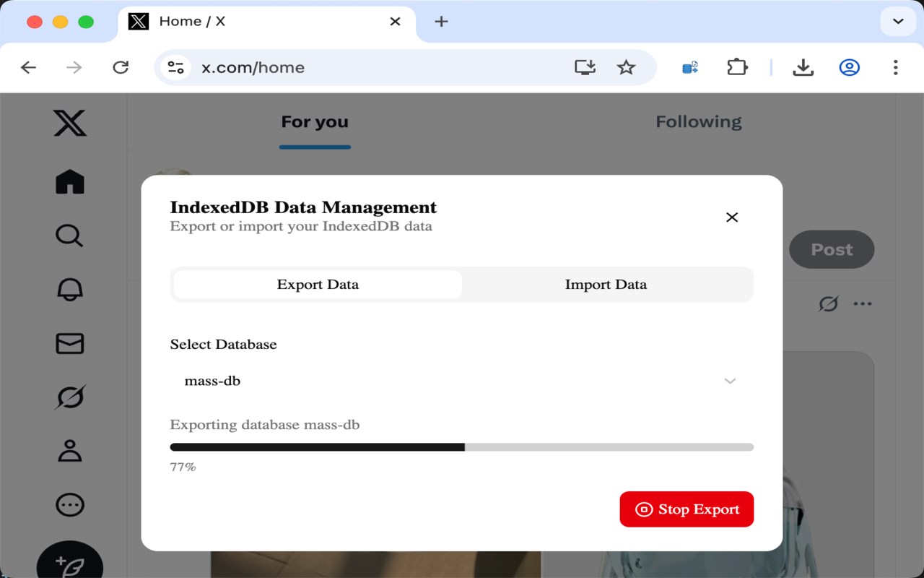Open the Grok icon in sidebar
Image resolution: width=924 pixels, height=578 pixels.
pos(70,397)
